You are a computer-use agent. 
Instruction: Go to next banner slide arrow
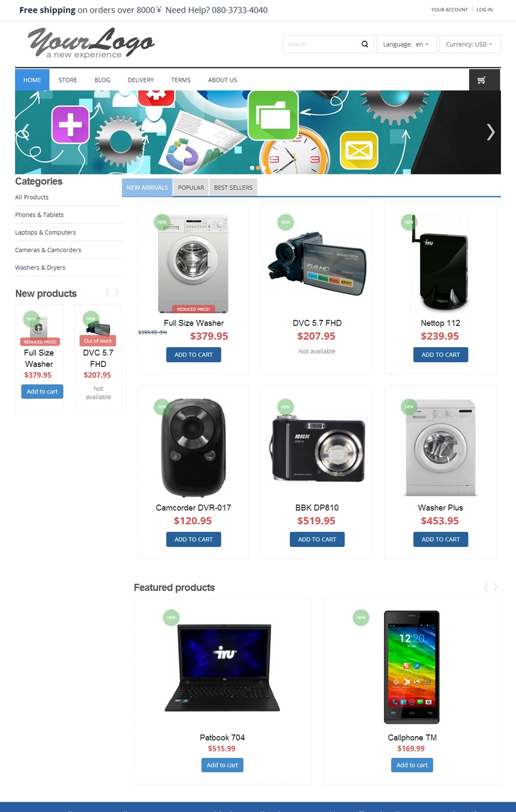(491, 132)
